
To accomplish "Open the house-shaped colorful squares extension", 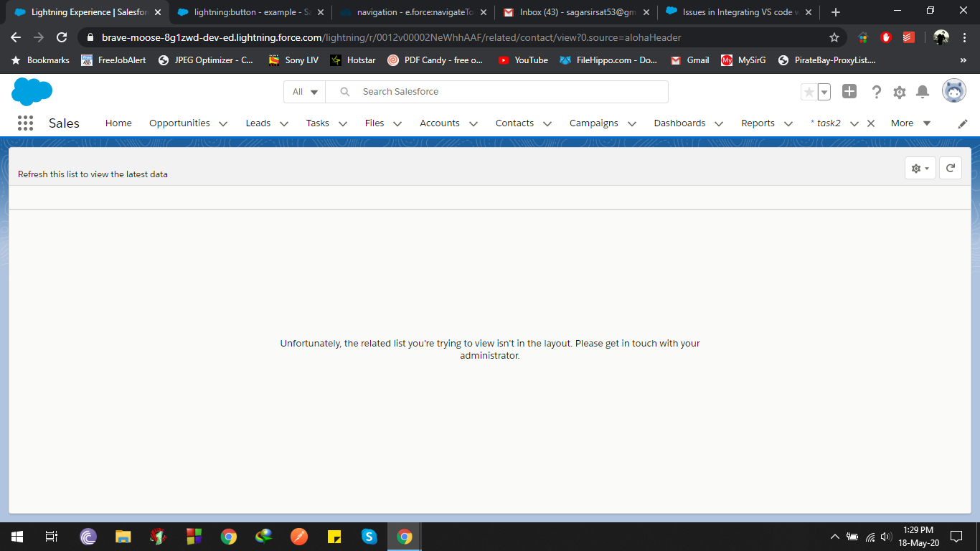I will [x=863, y=37].
